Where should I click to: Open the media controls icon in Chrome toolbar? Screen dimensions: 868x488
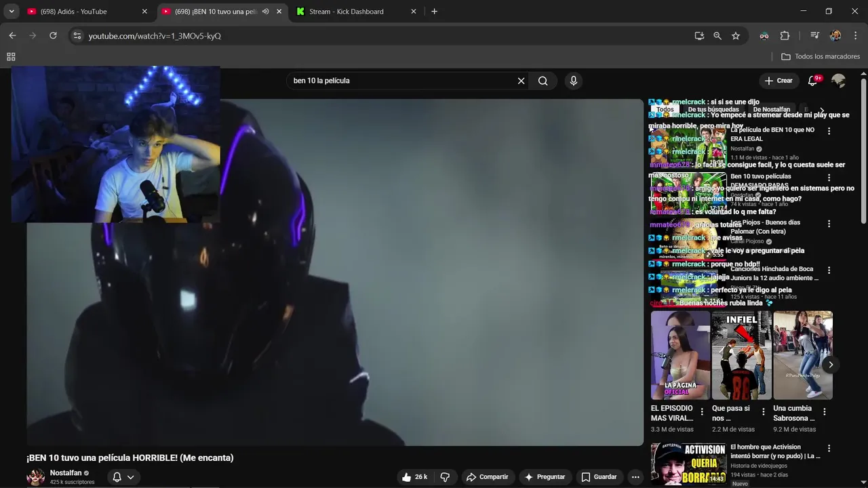(x=815, y=36)
